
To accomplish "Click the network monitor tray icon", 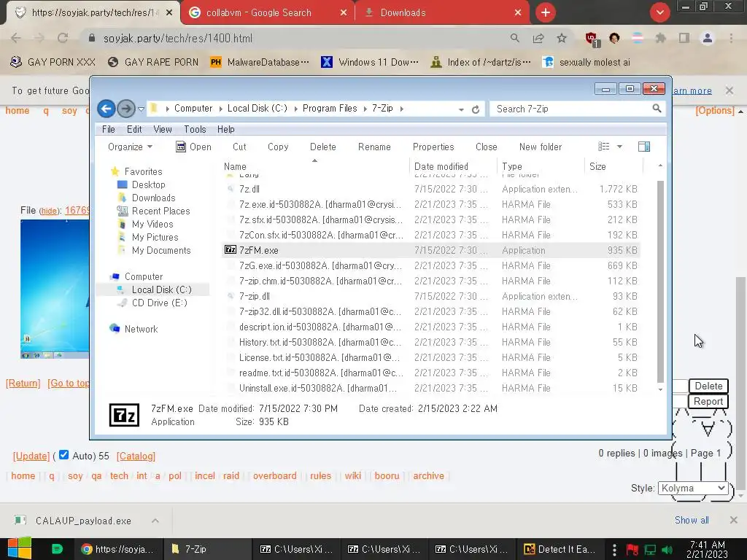I will point(650,550).
